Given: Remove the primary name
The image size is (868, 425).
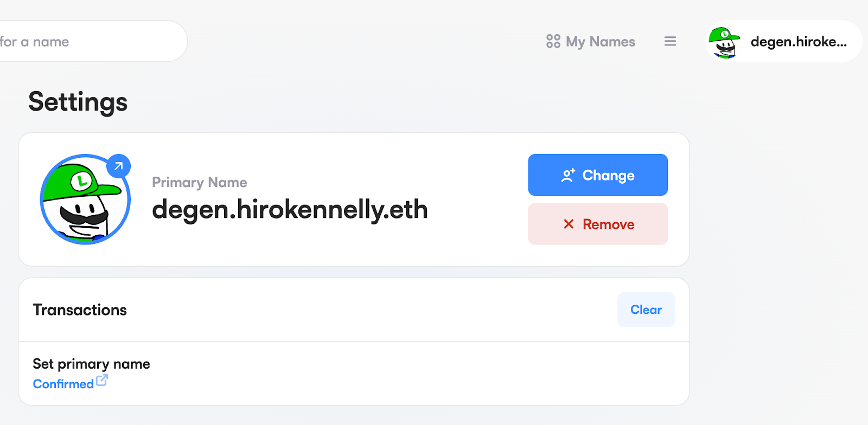Looking at the screenshot, I should [597, 224].
